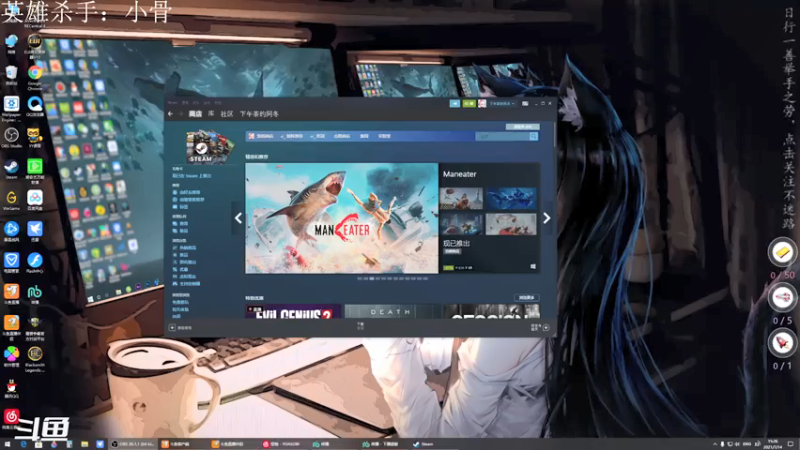The height and width of the screenshot is (450, 800).
Task: Click the Steam taskbar button
Action: click(x=423, y=444)
